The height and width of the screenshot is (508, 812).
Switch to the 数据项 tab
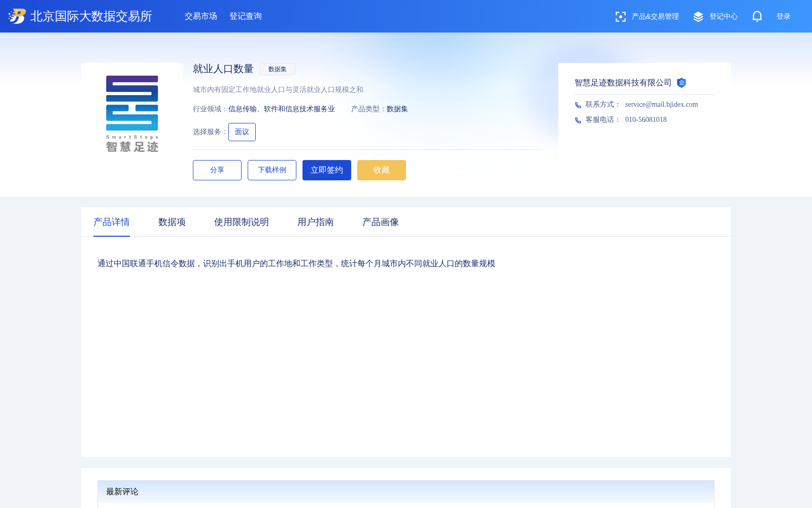pos(172,222)
